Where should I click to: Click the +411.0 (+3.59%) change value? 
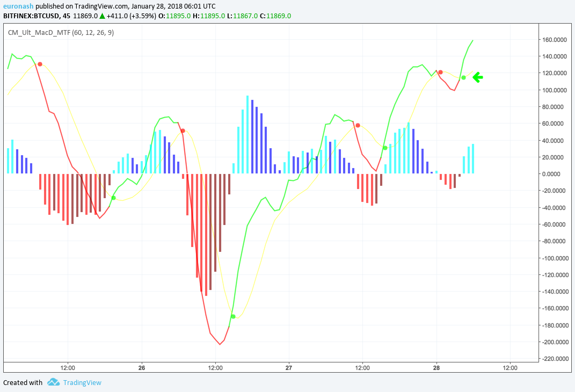132,16
